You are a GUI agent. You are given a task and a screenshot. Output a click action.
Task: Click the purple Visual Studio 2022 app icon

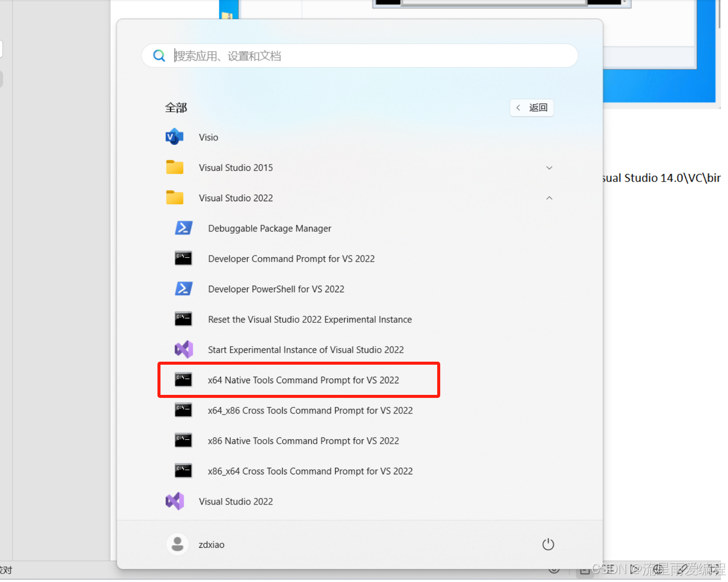(175, 501)
